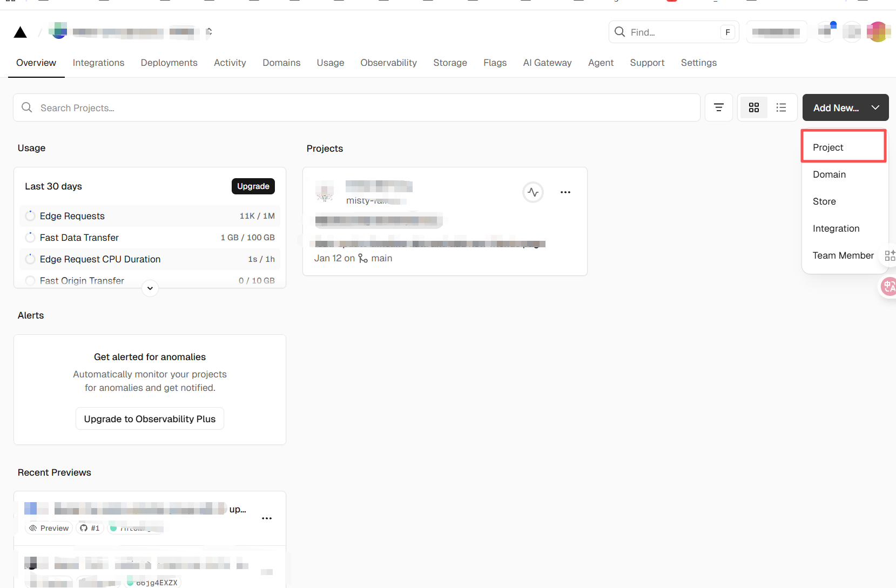Click the Search Projects input field
Image resolution: width=896 pixels, height=588 pixels.
(x=356, y=107)
